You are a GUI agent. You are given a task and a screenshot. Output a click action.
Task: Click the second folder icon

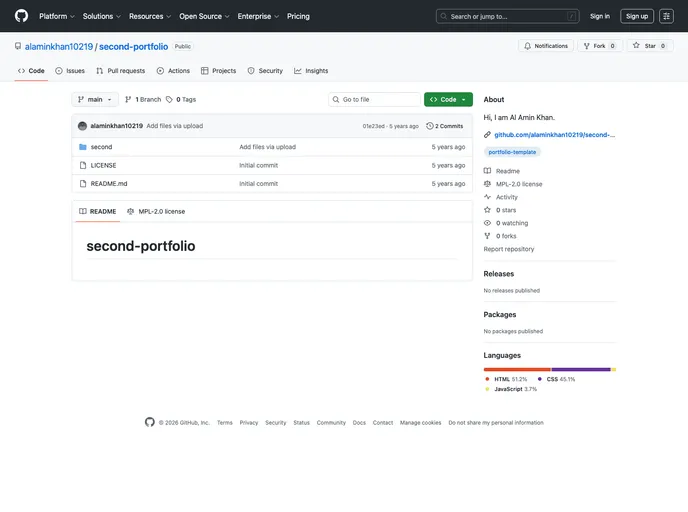tap(83, 147)
